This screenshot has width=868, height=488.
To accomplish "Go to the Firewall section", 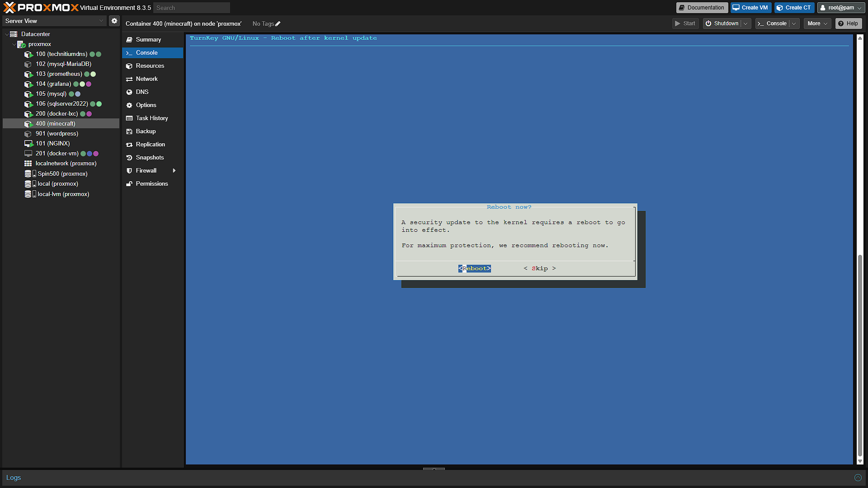I will coord(152,171).
